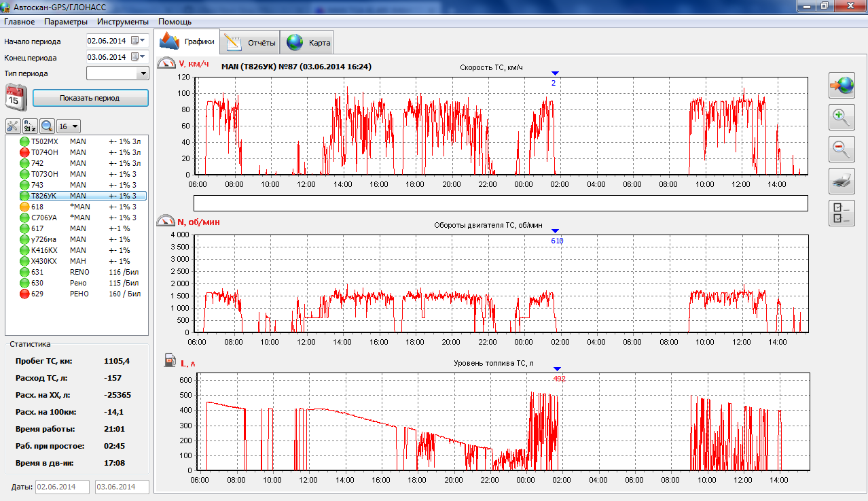Open the end period date picker dropdown
The width and height of the screenshot is (868, 501).
pos(139,57)
